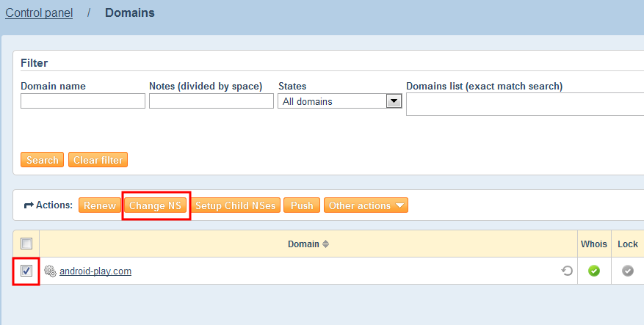Click the green Whois checkmark icon
The image size is (644, 325).
tap(594, 271)
